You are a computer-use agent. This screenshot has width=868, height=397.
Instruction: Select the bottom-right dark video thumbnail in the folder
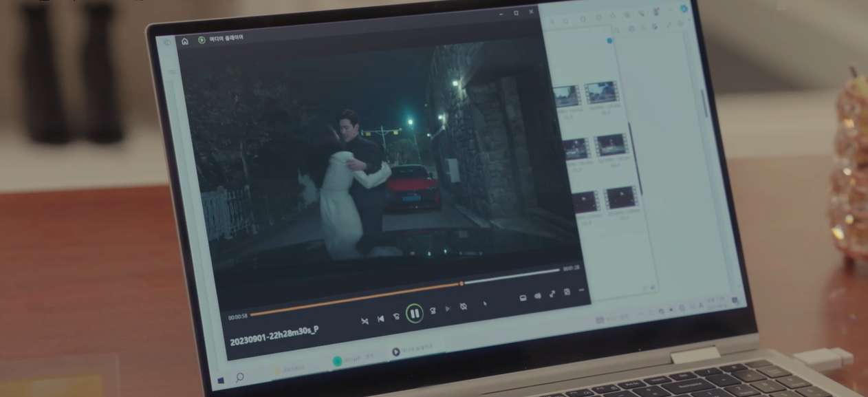coord(622,197)
